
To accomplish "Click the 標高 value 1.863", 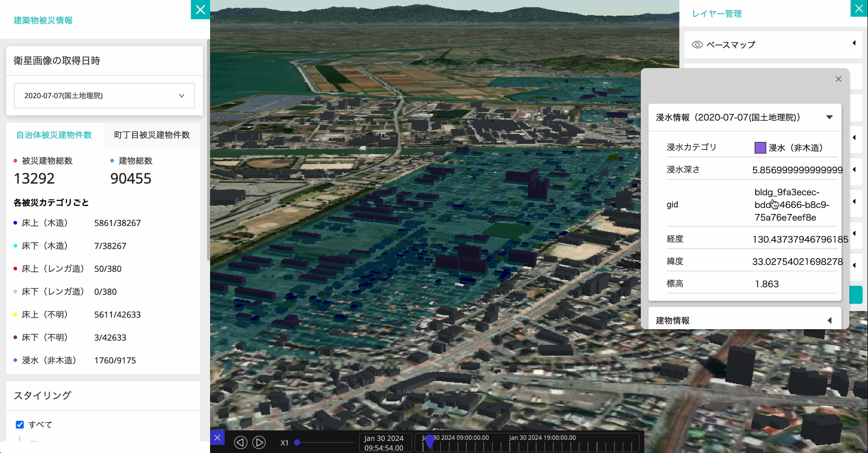I will tap(767, 284).
